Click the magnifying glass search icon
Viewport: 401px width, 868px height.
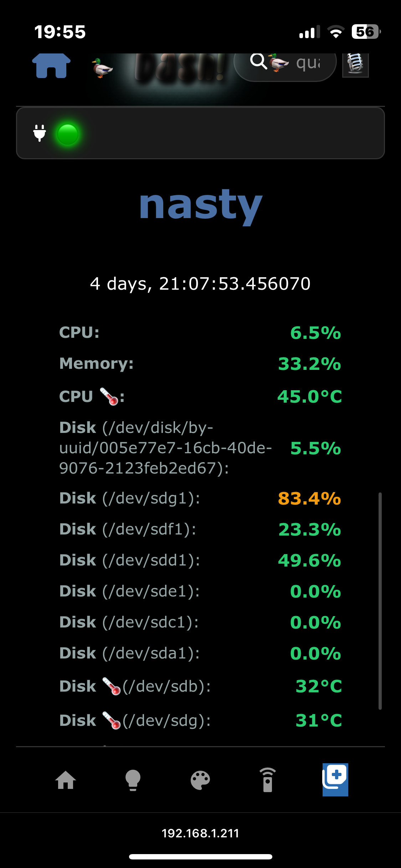[x=258, y=61]
